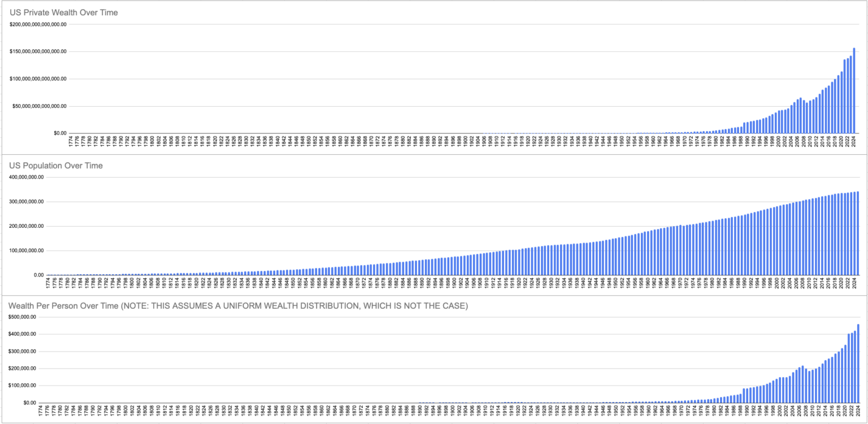Click the 1774 year label in Private Wealth chart
Viewport: 868px width, 424px height.
coord(71,141)
